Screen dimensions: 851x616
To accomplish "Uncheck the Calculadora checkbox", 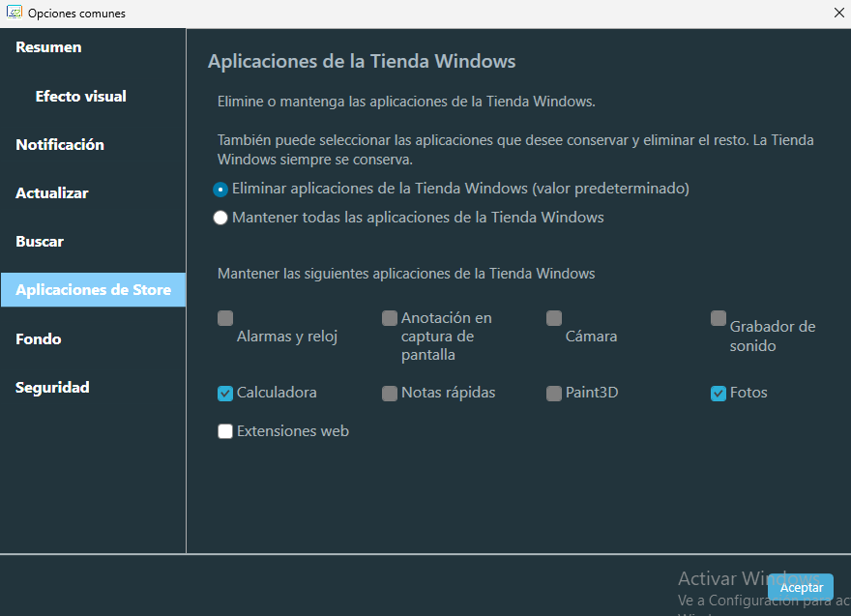I will point(225,394).
